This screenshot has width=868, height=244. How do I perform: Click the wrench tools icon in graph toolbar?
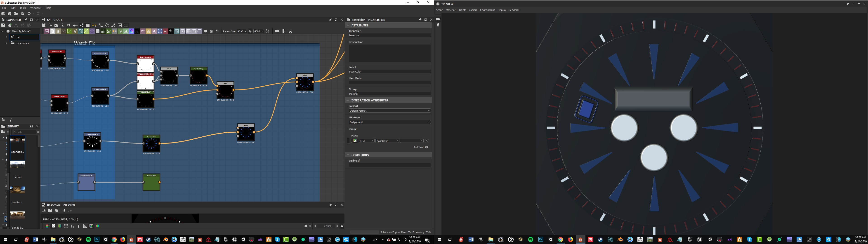click(x=113, y=25)
